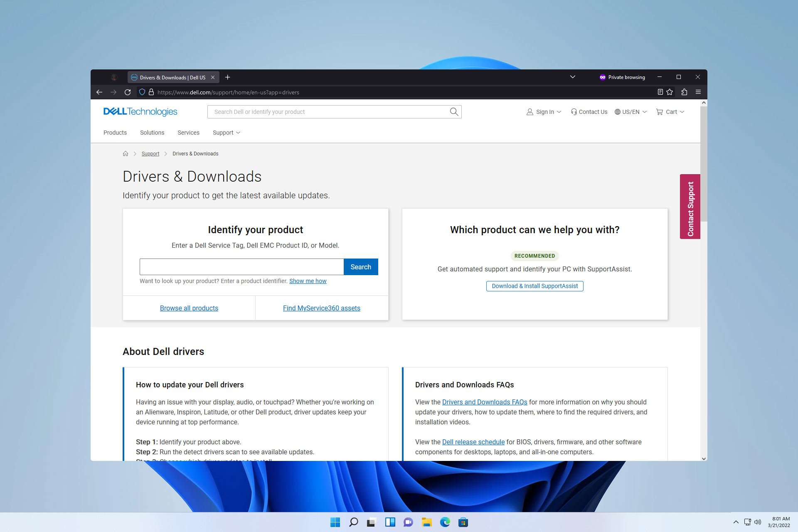Click the Dell Technologies home logo icon
The image size is (798, 532).
coord(140,112)
